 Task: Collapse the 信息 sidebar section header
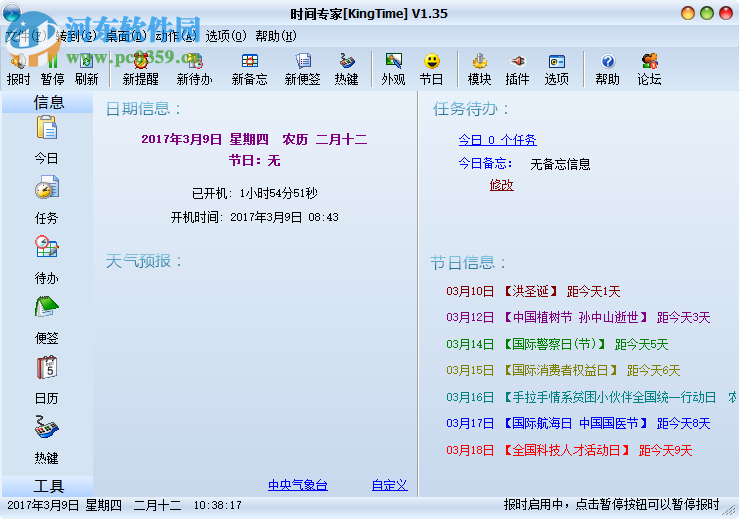pyautogui.click(x=48, y=102)
